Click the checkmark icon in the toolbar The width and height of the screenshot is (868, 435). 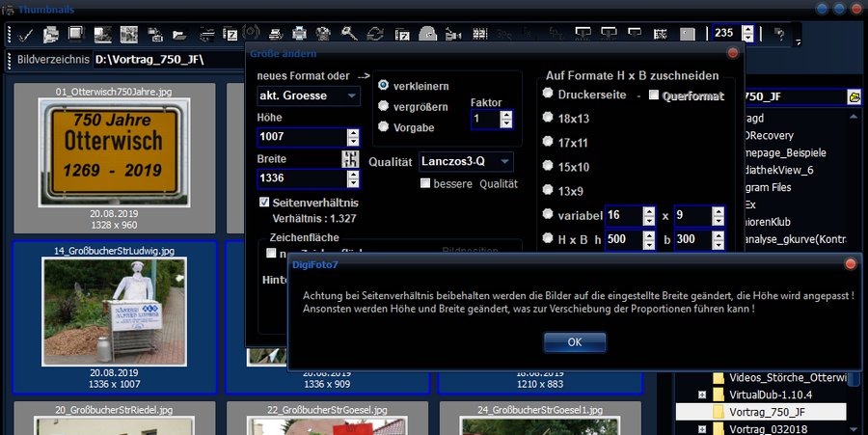point(25,35)
